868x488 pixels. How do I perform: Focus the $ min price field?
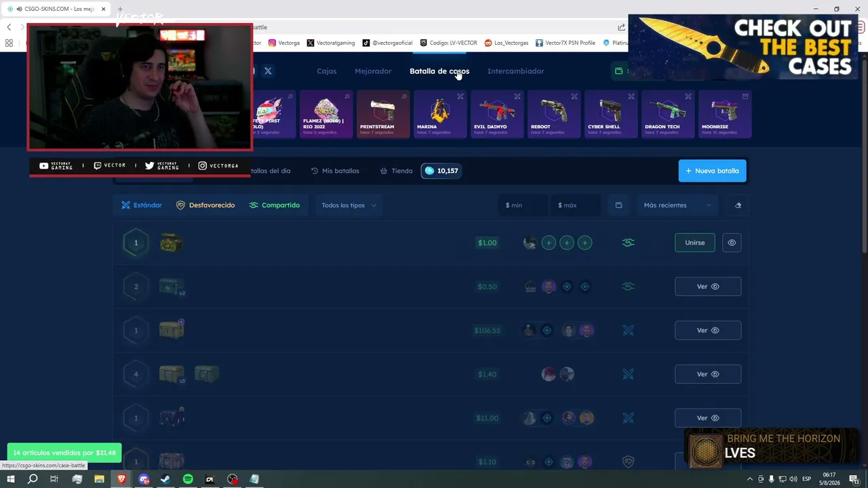click(522, 205)
